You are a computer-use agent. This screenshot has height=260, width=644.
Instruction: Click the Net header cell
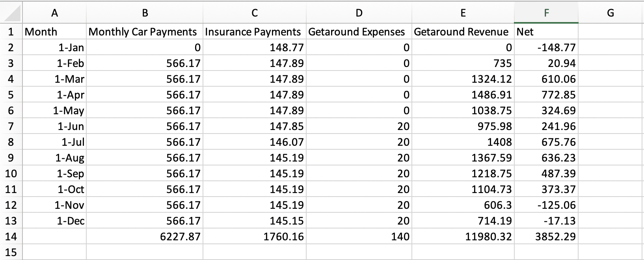coord(546,32)
